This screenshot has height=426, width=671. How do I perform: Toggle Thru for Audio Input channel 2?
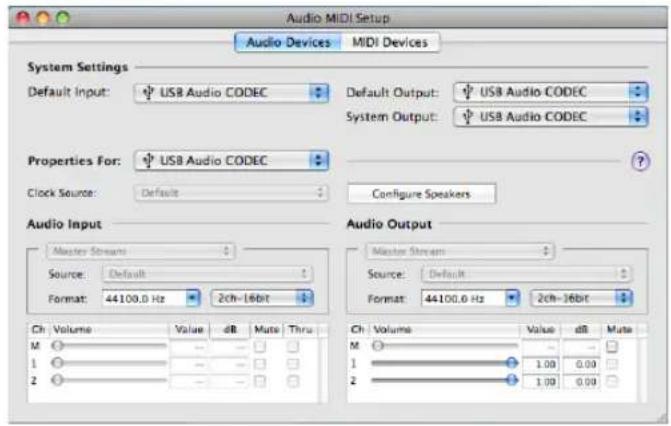tap(293, 381)
